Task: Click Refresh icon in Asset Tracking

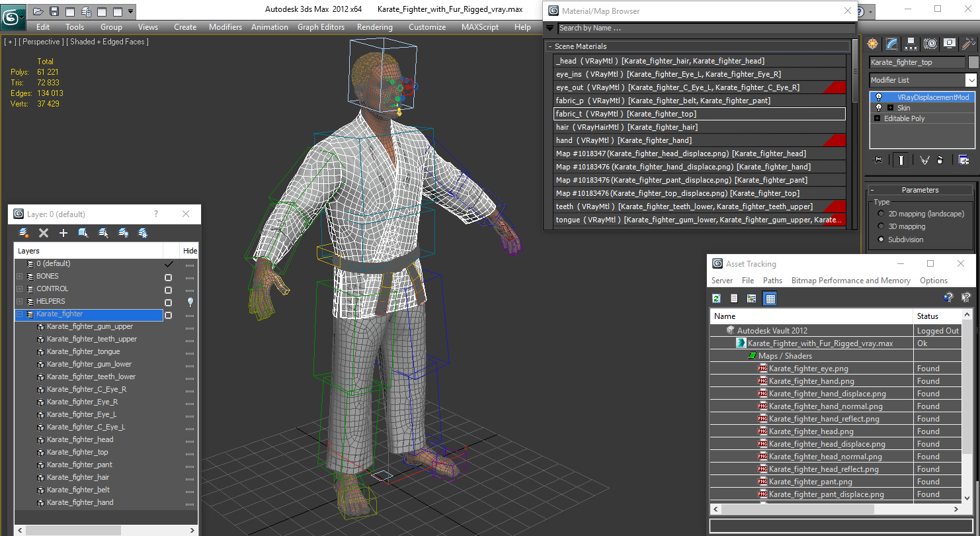Action: 716,298
